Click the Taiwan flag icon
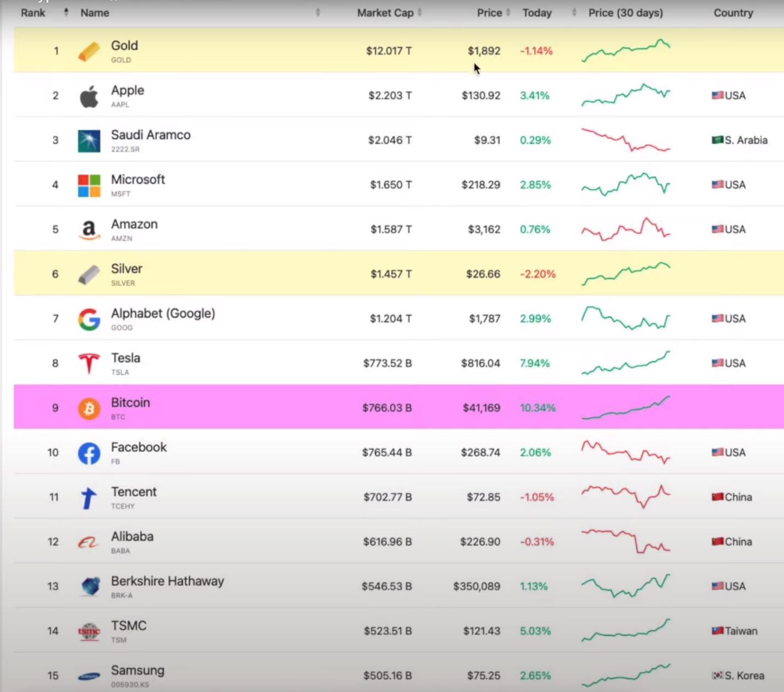Screen dimensions: 784x692 click(x=717, y=630)
